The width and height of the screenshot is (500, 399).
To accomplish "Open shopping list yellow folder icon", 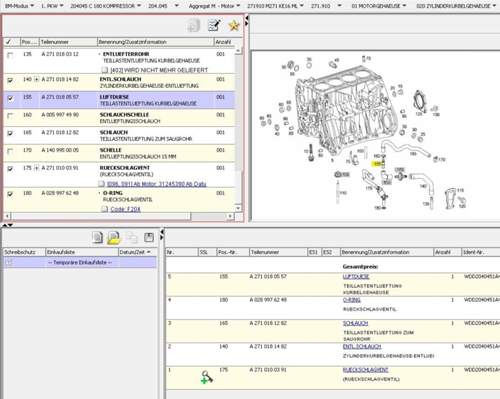I will pos(114,238).
